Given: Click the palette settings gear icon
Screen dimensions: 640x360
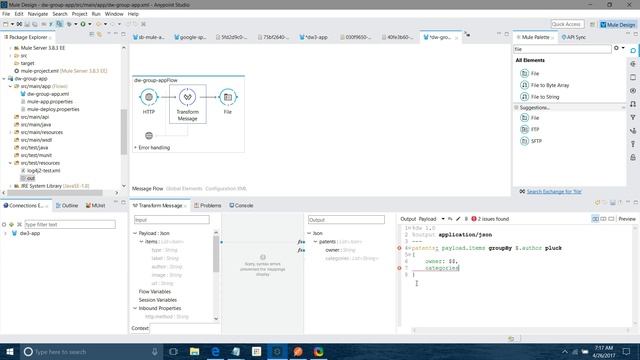Looking at the screenshot, I should coord(616,49).
